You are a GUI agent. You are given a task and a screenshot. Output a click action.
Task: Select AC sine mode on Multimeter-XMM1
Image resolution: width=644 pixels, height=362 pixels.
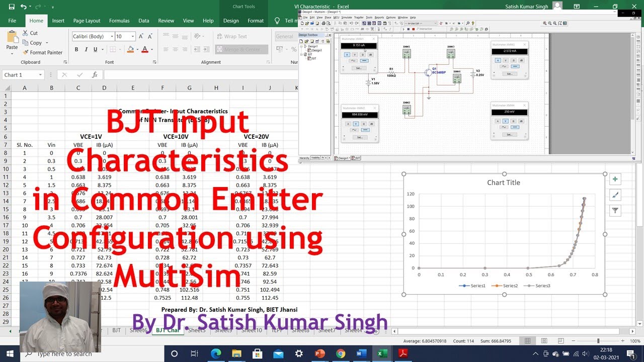353,60
